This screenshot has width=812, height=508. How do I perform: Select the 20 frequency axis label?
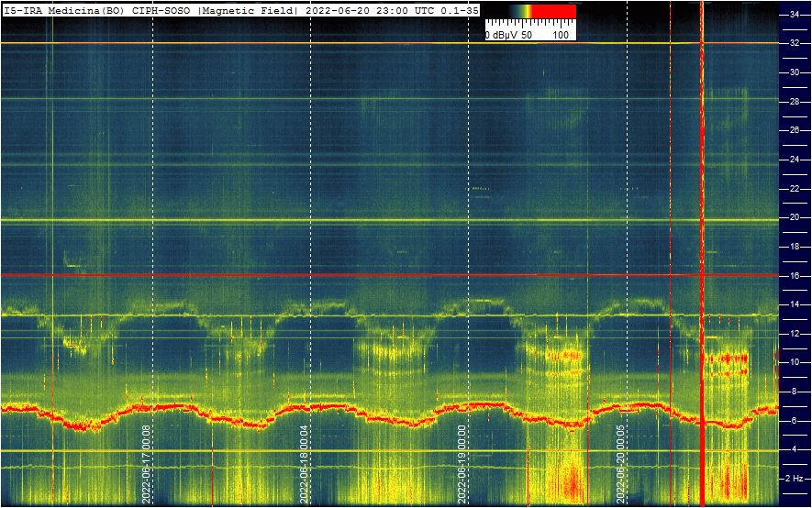coord(795,217)
